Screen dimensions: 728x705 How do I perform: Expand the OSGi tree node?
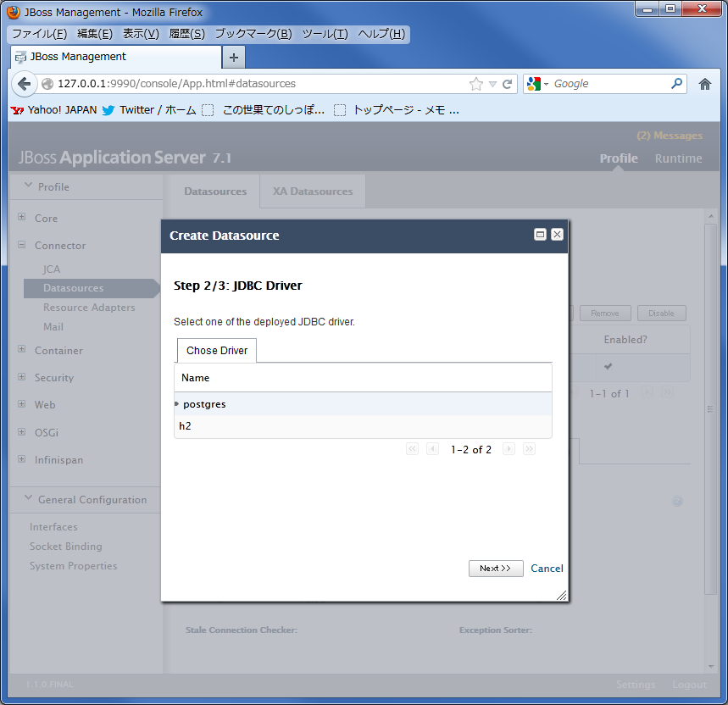pyautogui.click(x=21, y=431)
